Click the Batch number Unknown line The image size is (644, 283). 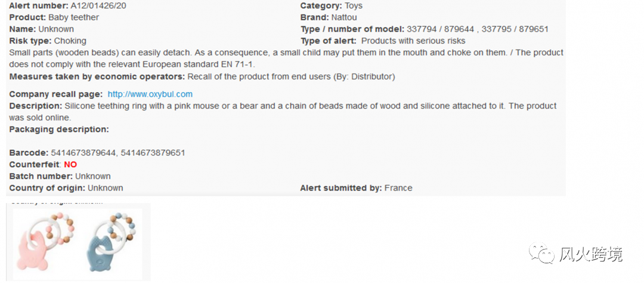[x=60, y=176]
